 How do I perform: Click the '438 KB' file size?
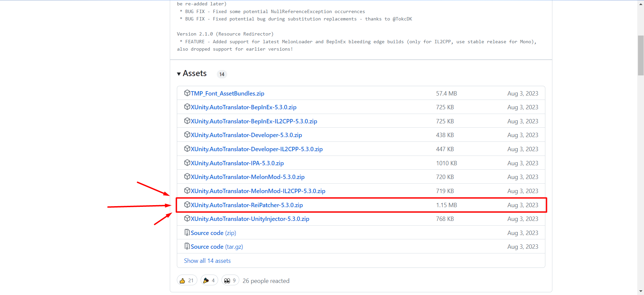(x=445, y=135)
